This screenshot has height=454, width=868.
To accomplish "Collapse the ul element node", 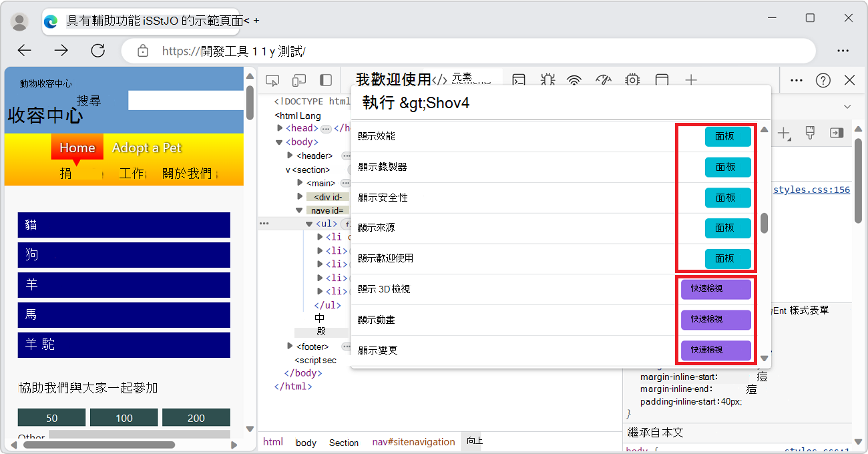I will tap(310, 224).
